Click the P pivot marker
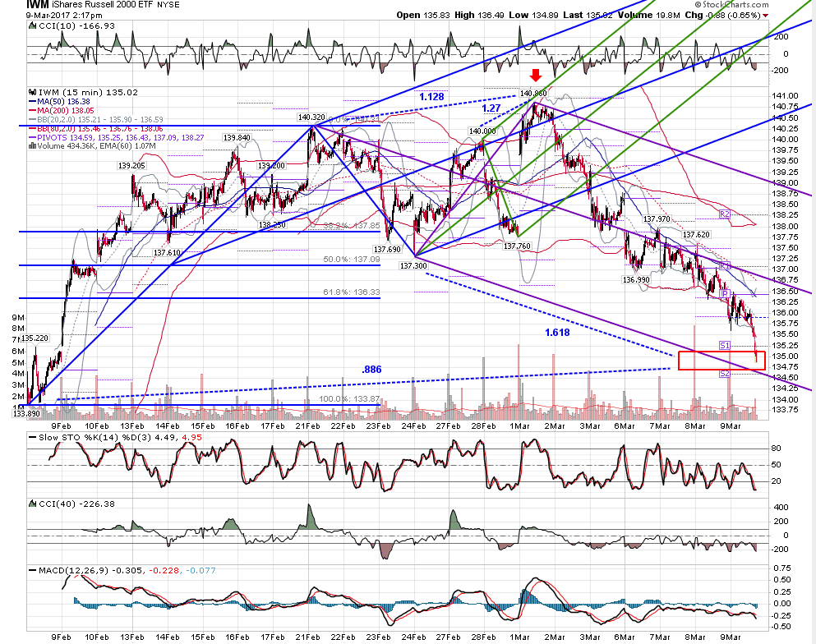The width and height of the screenshot is (816, 644). 724,294
